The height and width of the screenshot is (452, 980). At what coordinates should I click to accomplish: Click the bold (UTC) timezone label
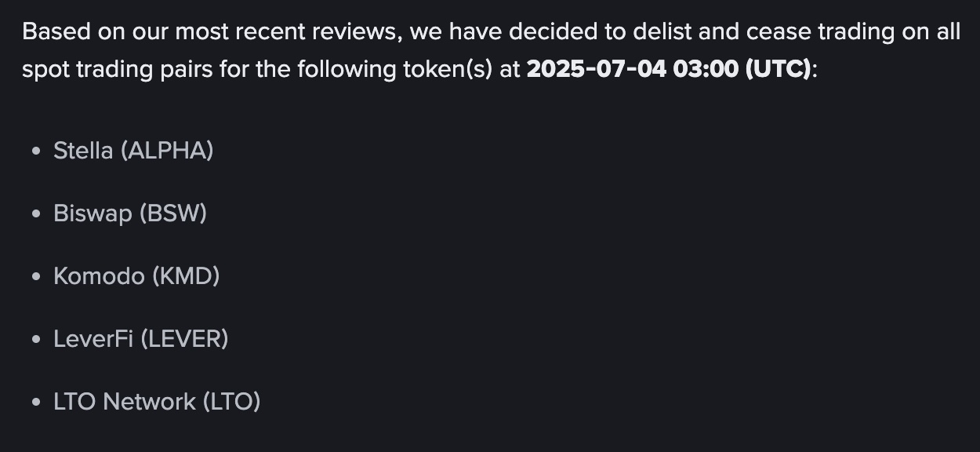(778, 69)
